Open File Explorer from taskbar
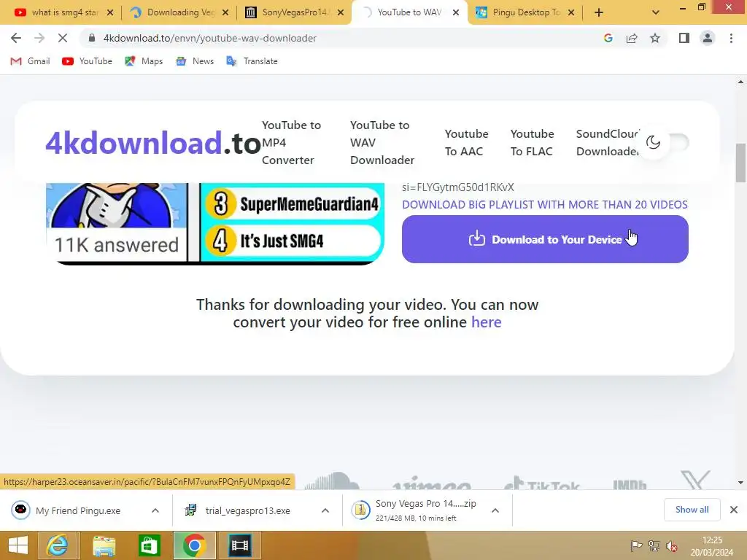The width and height of the screenshot is (747, 560). [104, 545]
